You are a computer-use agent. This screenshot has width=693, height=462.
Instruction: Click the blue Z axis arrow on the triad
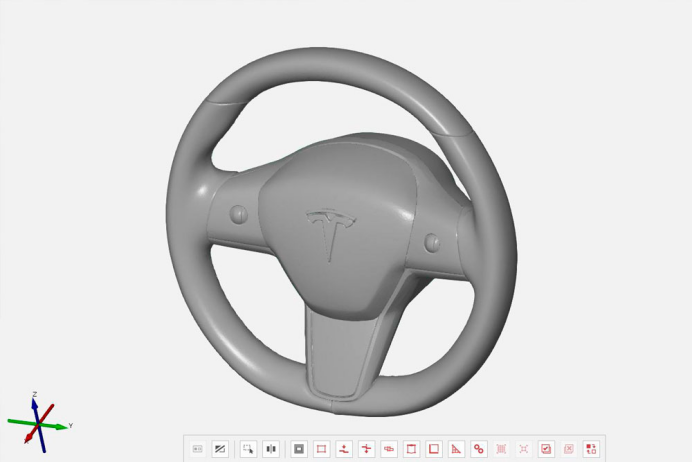pos(35,402)
